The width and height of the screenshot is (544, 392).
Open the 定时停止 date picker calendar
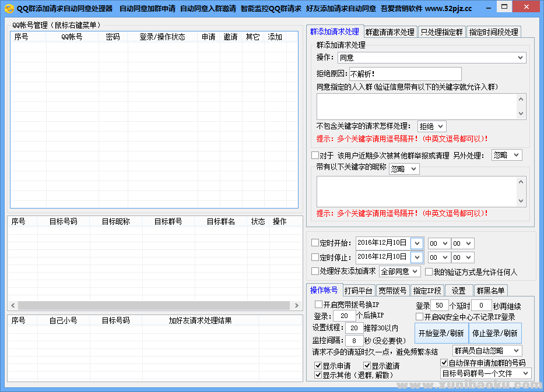(x=417, y=257)
